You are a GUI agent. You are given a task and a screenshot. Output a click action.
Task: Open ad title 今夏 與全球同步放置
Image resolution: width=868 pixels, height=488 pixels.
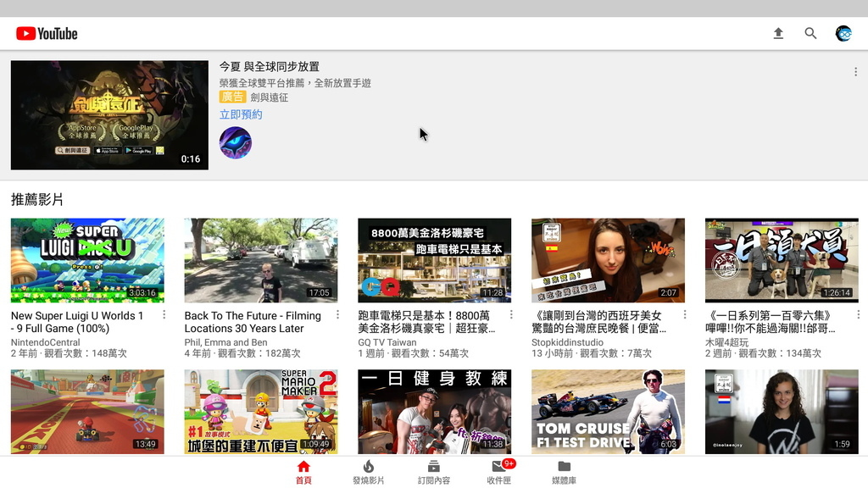[x=269, y=67]
